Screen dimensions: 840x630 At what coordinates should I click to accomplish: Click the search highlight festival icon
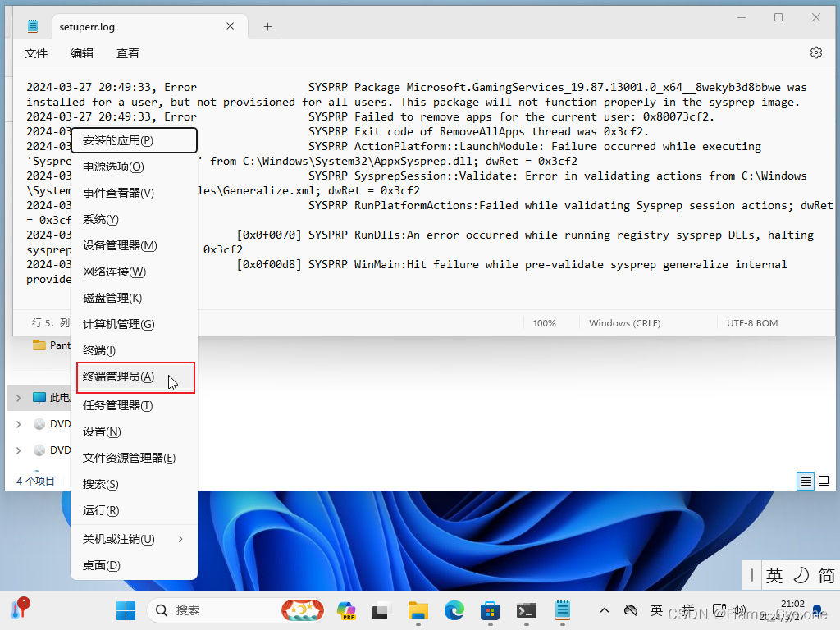tap(302, 610)
